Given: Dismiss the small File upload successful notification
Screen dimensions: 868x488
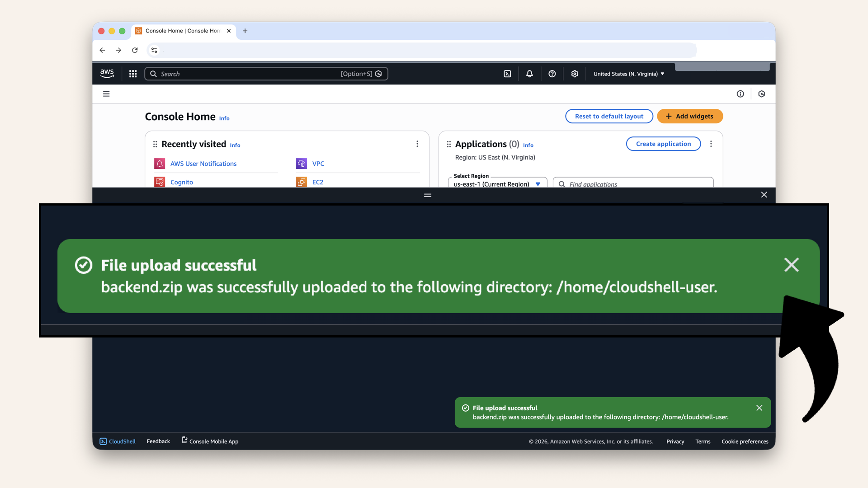Looking at the screenshot, I should coord(759,408).
